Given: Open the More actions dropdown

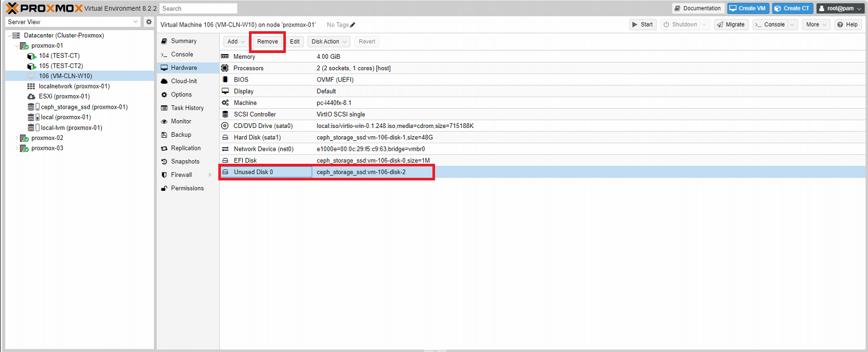Looking at the screenshot, I should tap(816, 24).
